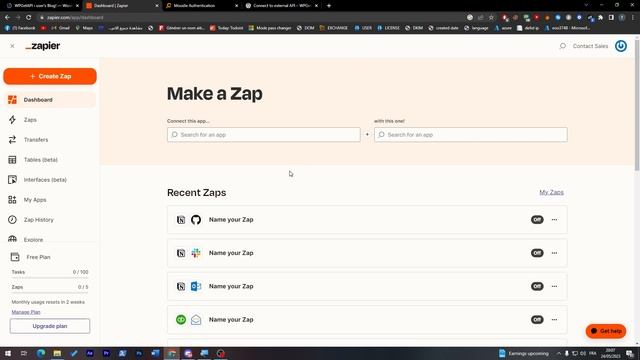Toggle the GitHub Zap Off switch
Screen dimensions: 640x360
537,220
